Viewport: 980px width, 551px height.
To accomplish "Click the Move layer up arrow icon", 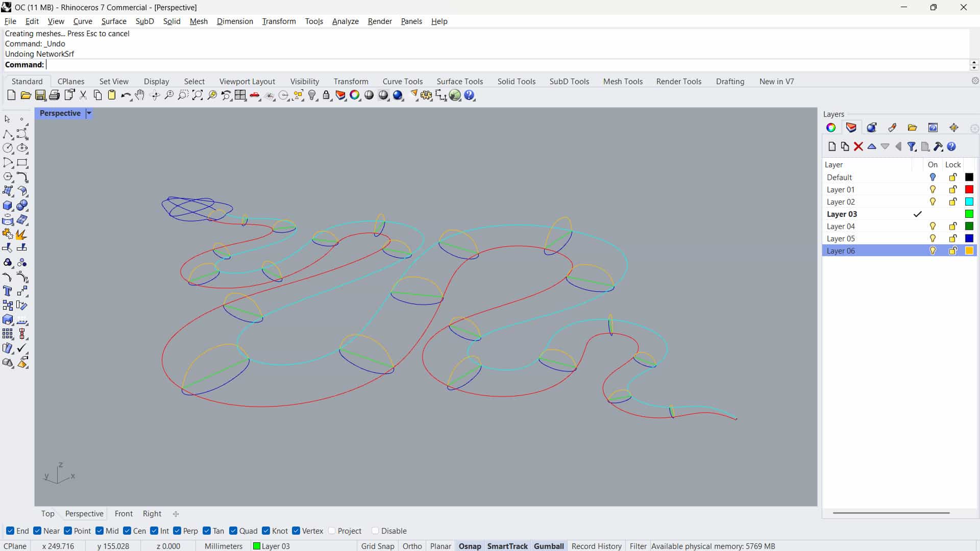I will click(872, 147).
